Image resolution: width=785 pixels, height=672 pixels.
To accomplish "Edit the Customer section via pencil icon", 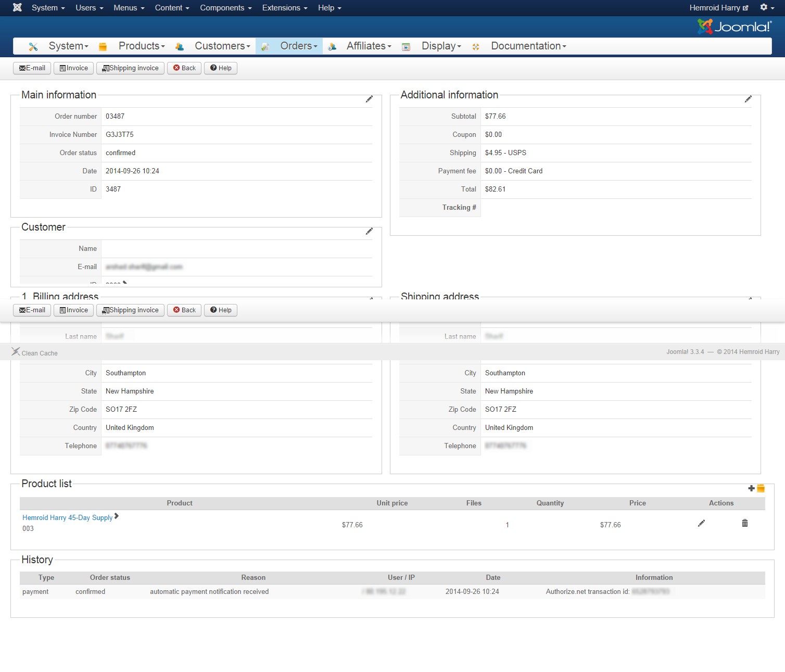I will pos(369,231).
